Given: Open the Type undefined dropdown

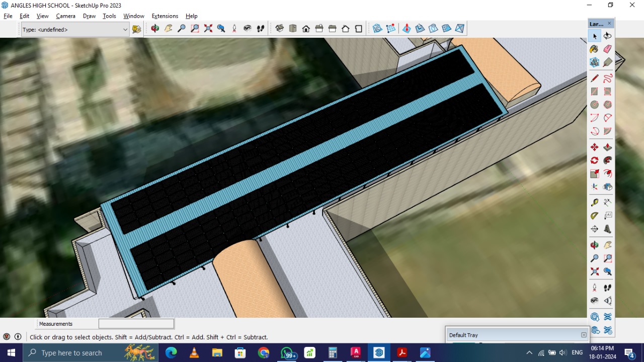Looking at the screenshot, I should tap(75, 30).
